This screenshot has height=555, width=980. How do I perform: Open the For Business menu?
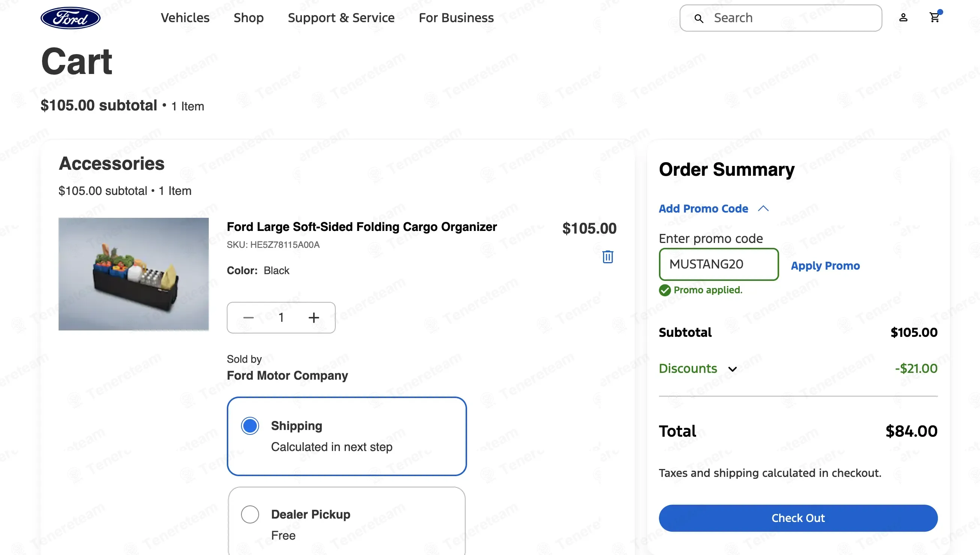pyautogui.click(x=456, y=18)
